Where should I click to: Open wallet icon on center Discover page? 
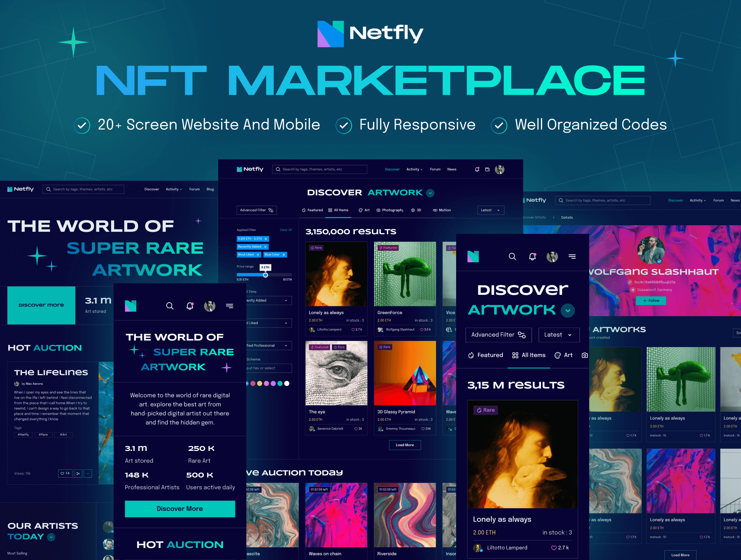click(487, 169)
